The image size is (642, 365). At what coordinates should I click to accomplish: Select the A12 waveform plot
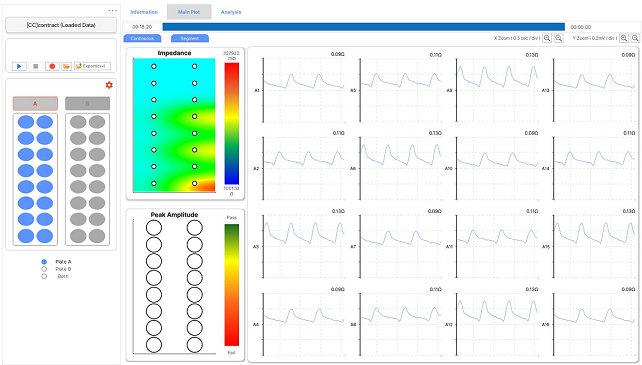coord(497,324)
